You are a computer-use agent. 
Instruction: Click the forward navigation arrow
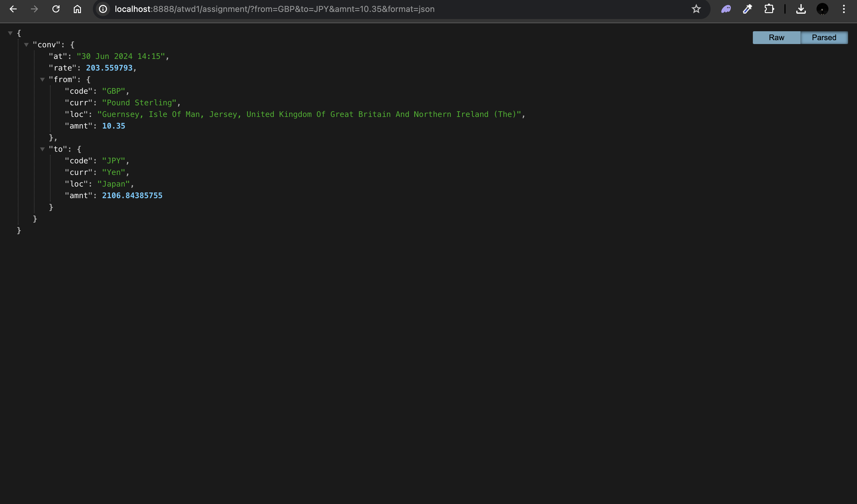[34, 9]
